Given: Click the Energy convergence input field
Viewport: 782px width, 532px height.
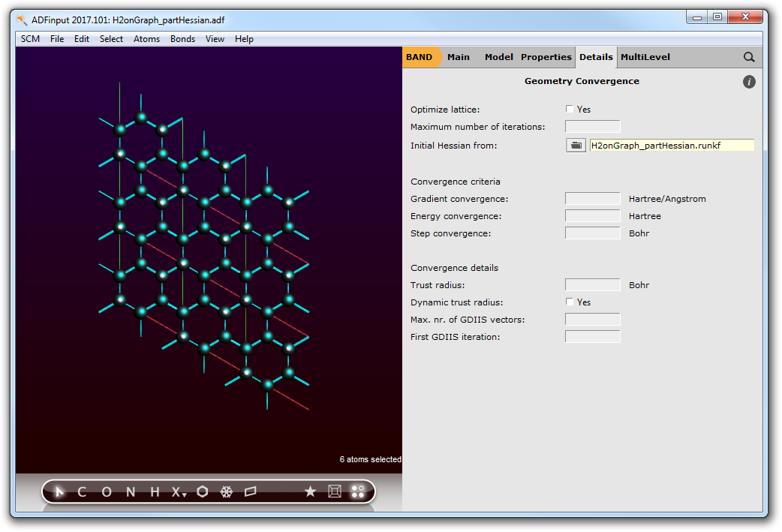Looking at the screenshot, I should [592, 216].
